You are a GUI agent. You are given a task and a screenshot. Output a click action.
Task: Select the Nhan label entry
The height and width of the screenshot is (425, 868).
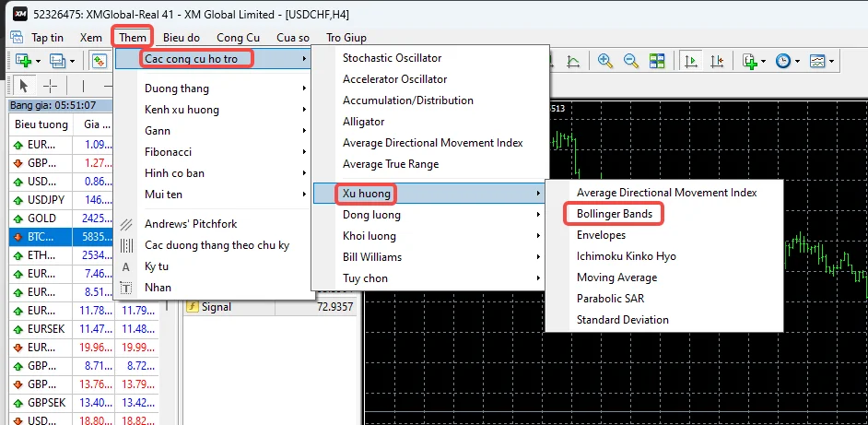click(x=213, y=288)
